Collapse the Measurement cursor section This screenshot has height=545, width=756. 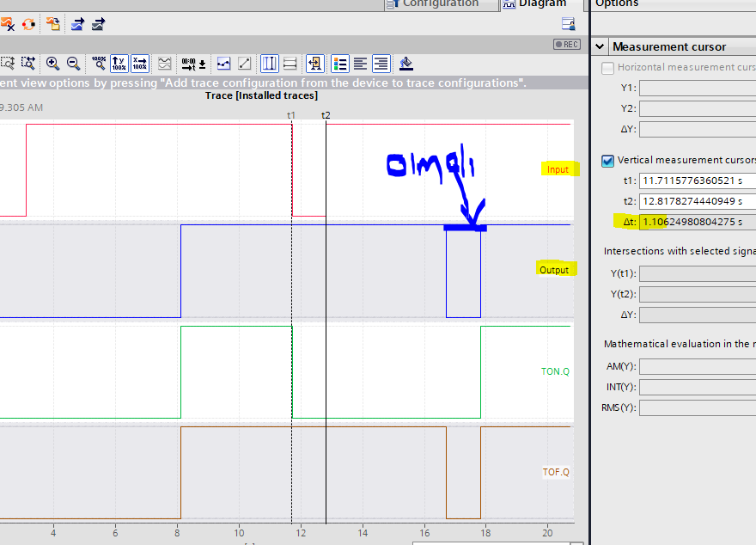(600, 46)
